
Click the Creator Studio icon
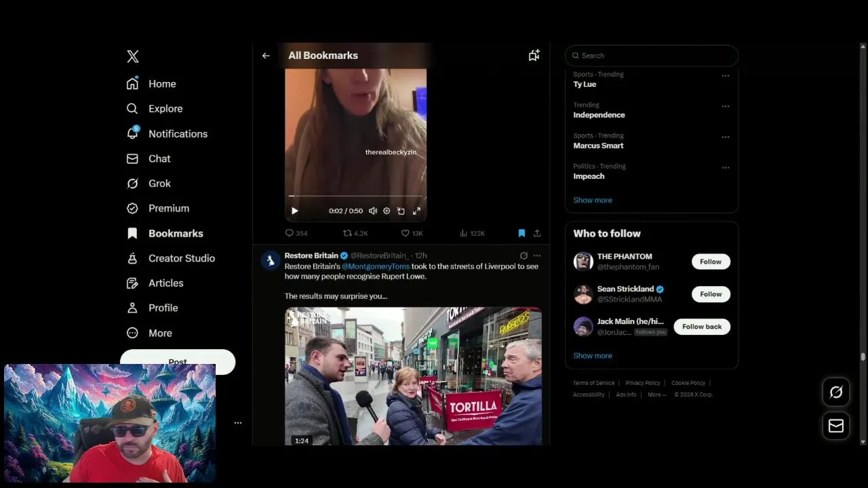132,258
